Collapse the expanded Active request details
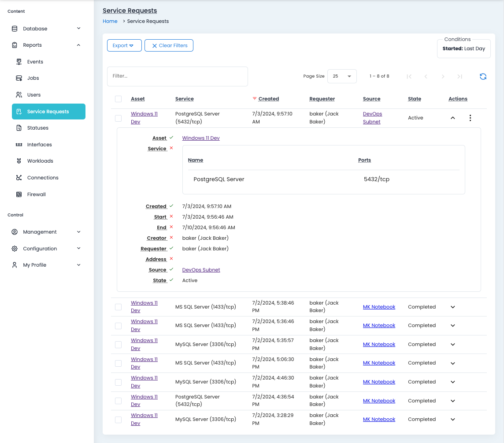This screenshot has width=504, height=443. tap(452, 118)
